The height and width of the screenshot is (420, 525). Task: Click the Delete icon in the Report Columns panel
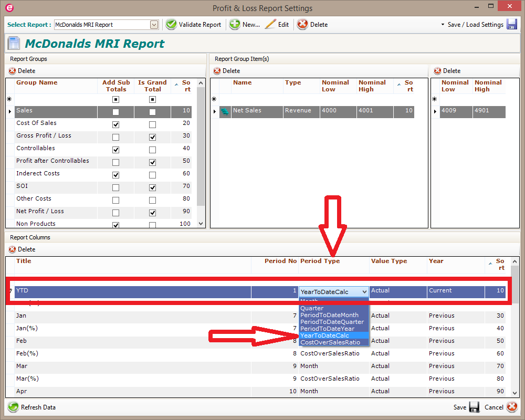(x=13, y=249)
